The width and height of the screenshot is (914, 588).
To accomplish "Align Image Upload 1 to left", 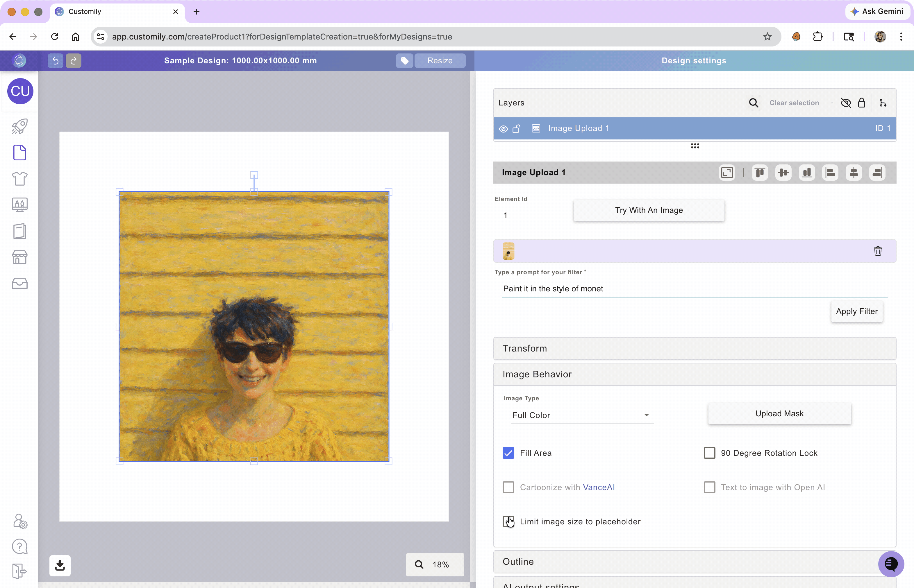I will coord(830,173).
